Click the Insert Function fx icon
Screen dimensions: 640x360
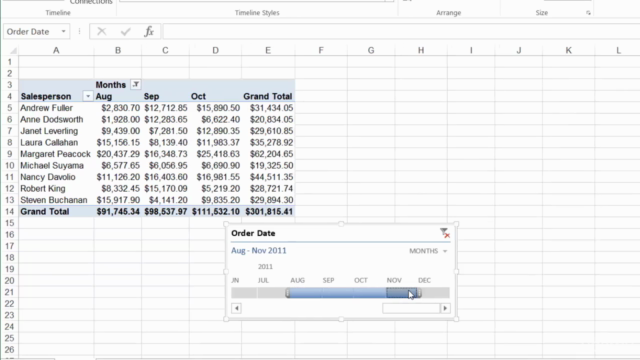(x=149, y=31)
